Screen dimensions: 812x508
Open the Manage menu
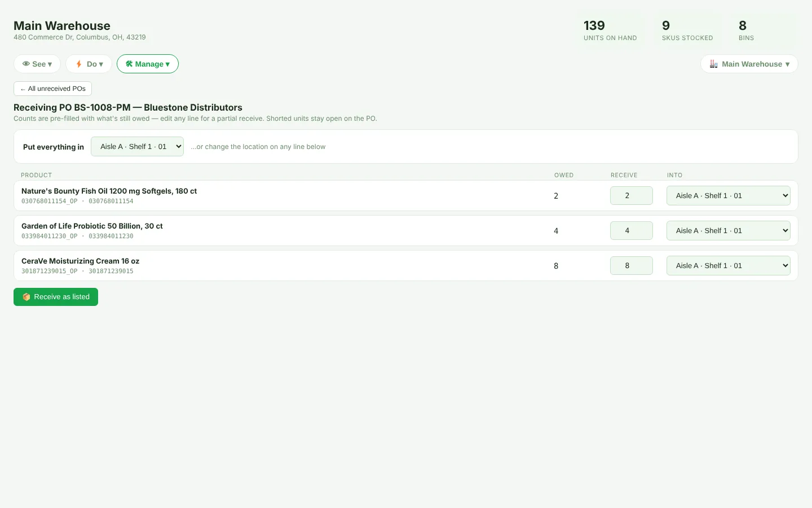[x=148, y=64]
